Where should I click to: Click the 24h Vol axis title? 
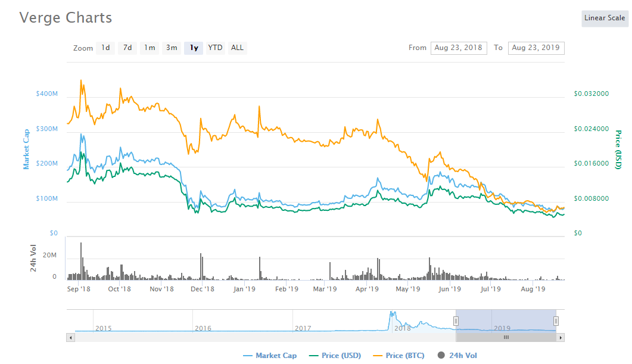(x=33, y=258)
